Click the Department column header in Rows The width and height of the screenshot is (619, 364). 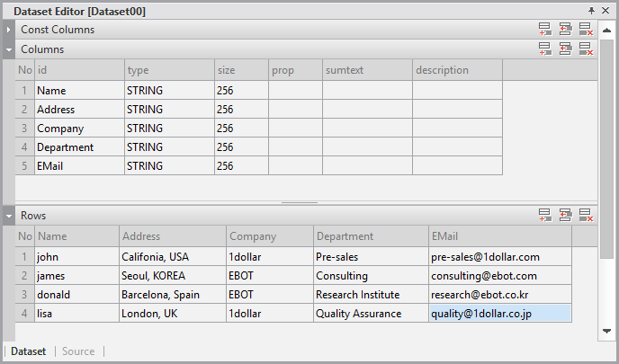pyautogui.click(x=370, y=236)
